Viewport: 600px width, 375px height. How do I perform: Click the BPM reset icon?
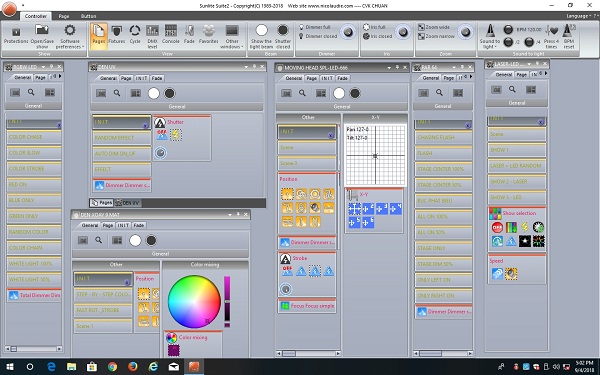(569, 36)
